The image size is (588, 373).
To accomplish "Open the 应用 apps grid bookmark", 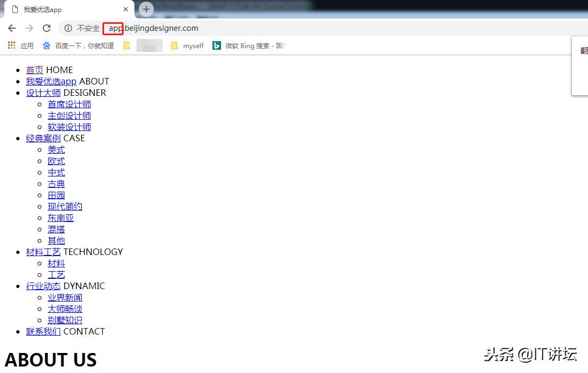I will coord(21,45).
